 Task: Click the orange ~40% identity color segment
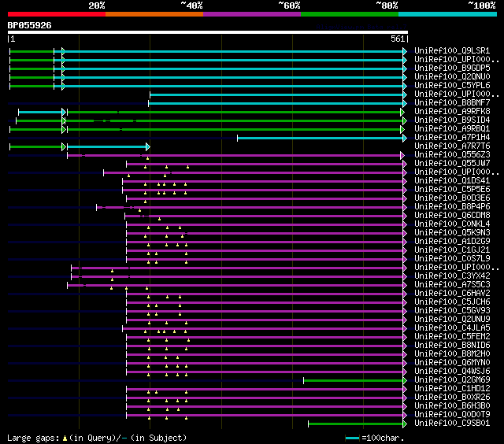(154, 14)
